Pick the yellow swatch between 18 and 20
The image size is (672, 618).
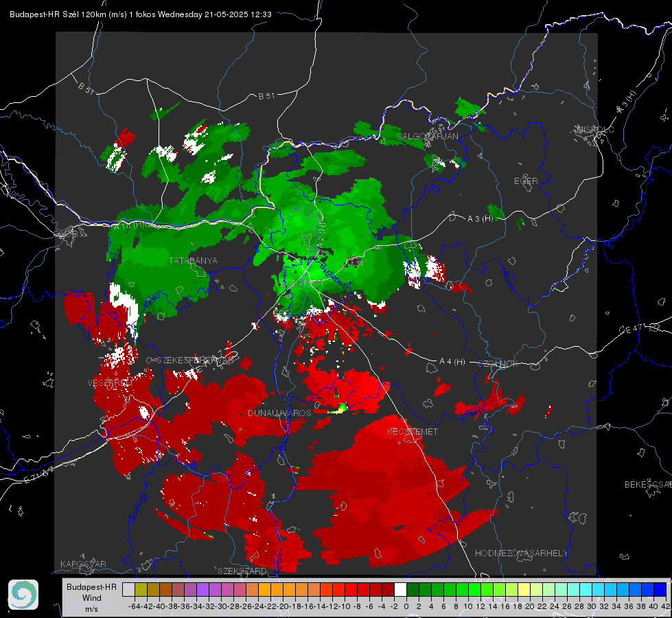[x=524, y=589]
